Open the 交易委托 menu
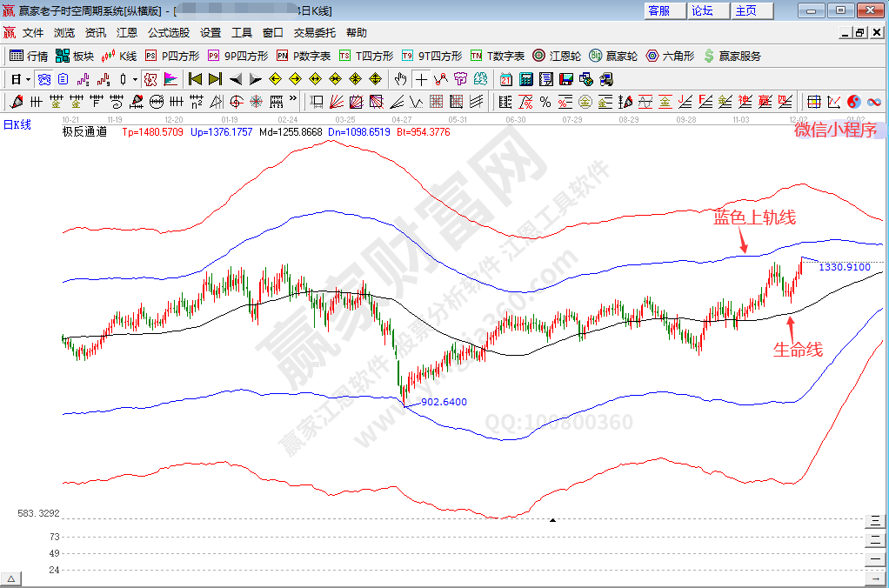The image size is (889, 588). coord(314,32)
